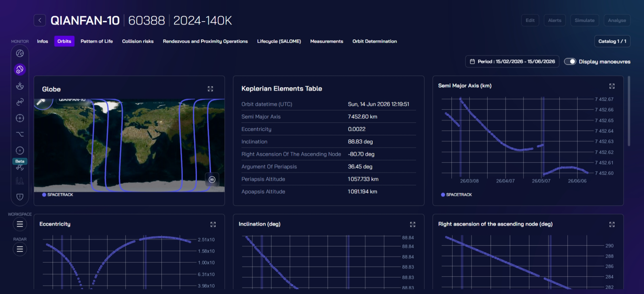Screen dimensions: 644x294
Task: Click Periapsis Altitude value 1057.733 km
Action: (x=363, y=179)
